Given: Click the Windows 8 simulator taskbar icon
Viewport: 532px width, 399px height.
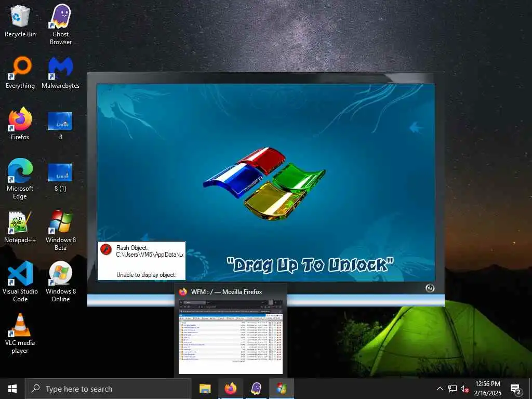Looking at the screenshot, I should click(x=282, y=389).
